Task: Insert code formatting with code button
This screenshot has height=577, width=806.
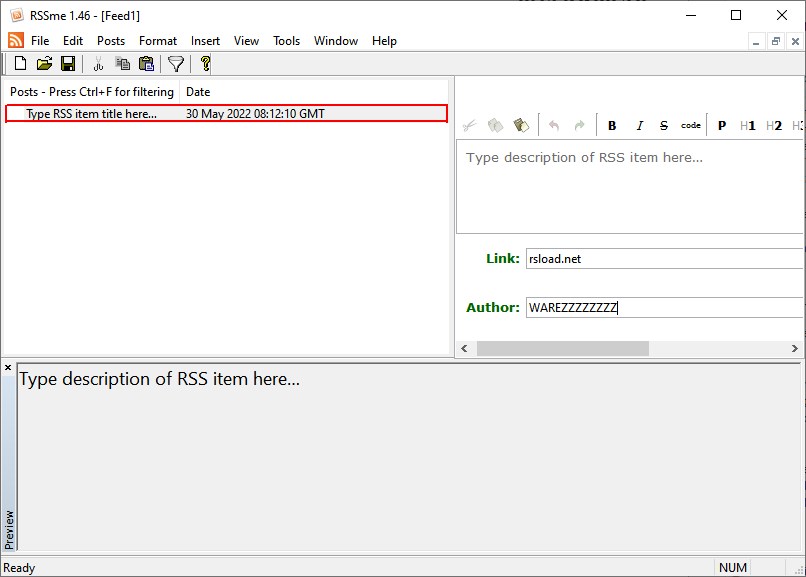Action: [690, 125]
